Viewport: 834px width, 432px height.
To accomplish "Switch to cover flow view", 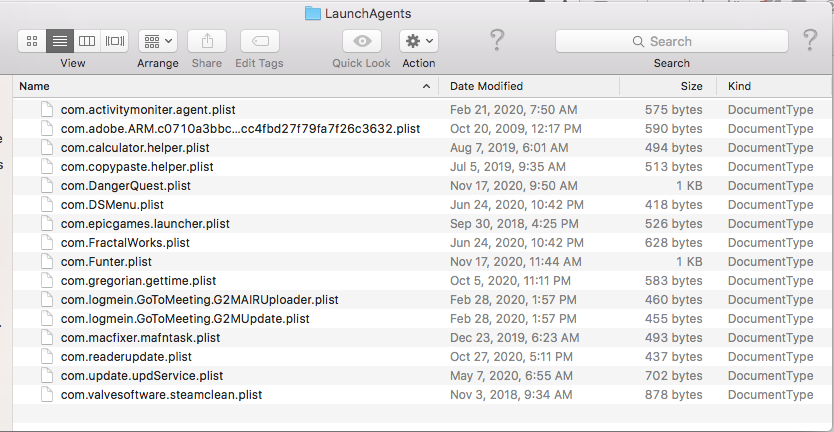I will pyautogui.click(x=115, y=41).
